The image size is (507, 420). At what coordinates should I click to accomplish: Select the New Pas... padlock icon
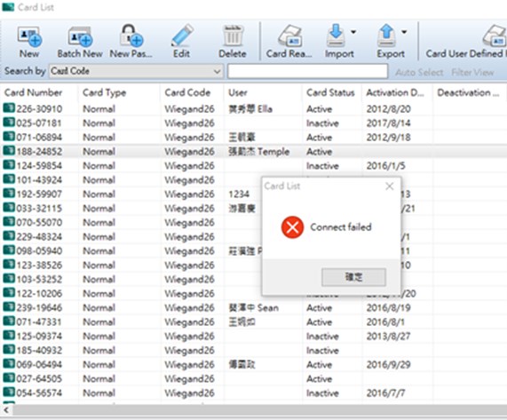tap(131, 36)
